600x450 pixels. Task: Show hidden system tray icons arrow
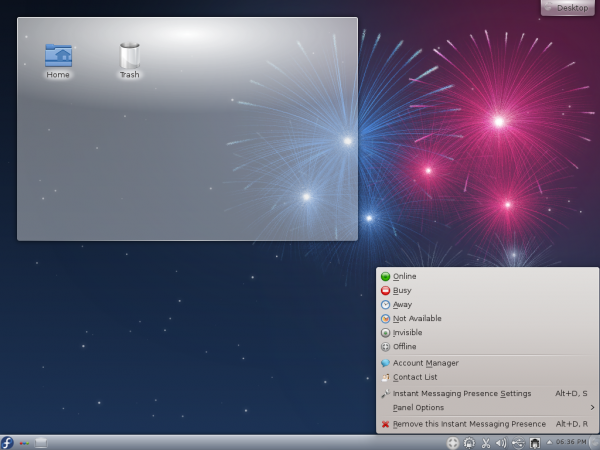pos(548,442)
